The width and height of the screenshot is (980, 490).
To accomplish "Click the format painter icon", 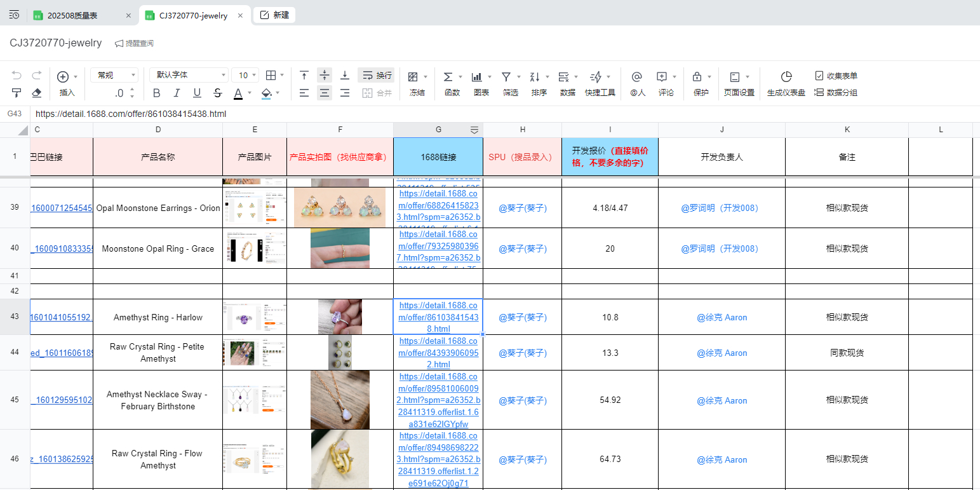I will click(17, 93).
